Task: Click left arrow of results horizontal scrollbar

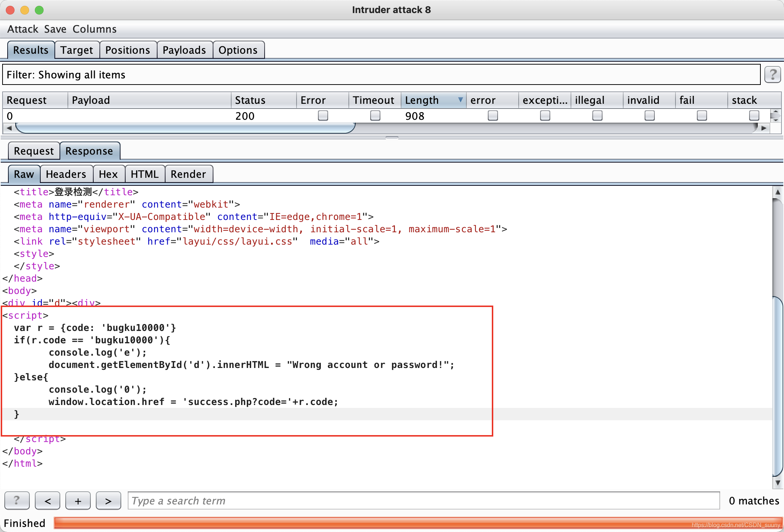Action: [x=9, y=128]
